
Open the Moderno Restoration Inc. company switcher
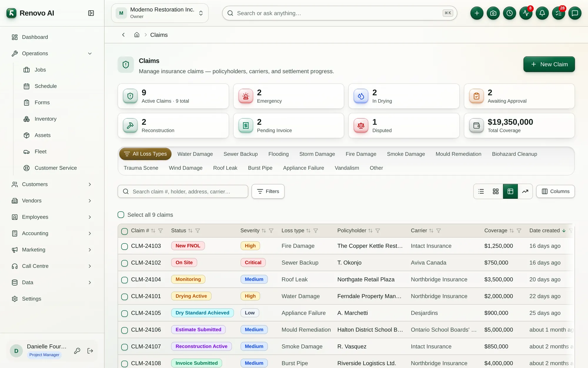click(160, 13)
